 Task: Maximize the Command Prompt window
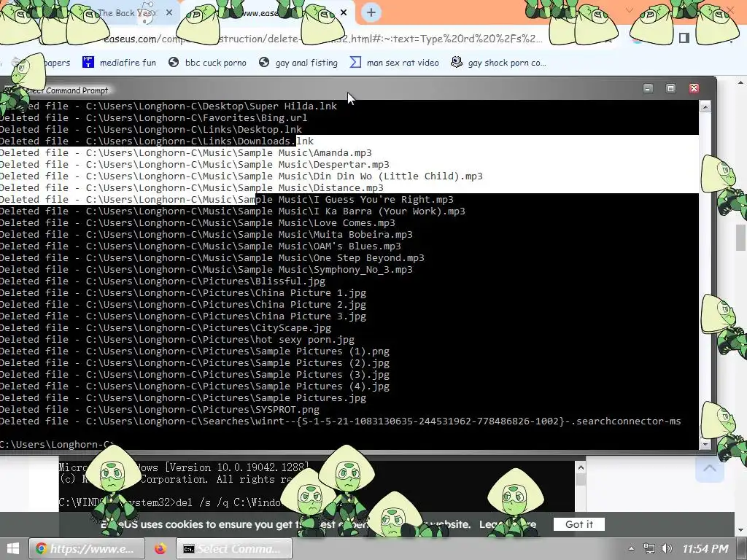click(x=671, y=88)
